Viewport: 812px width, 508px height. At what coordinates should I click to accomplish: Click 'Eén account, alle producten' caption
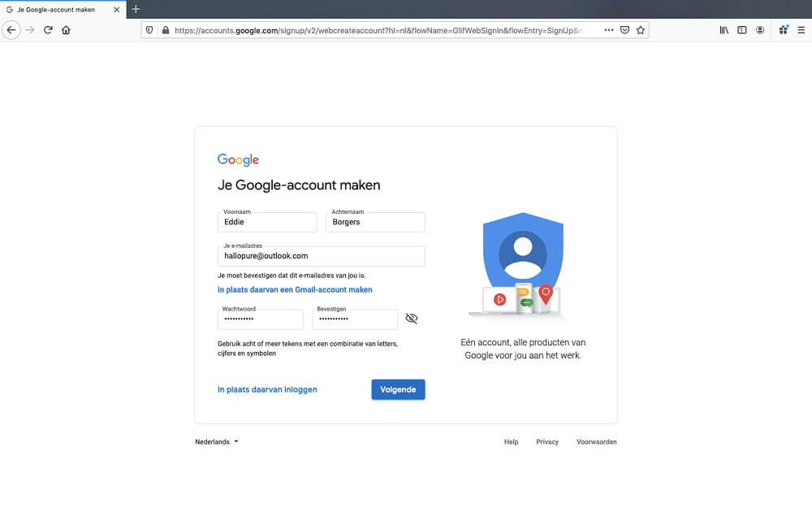(x=523, y=349)
